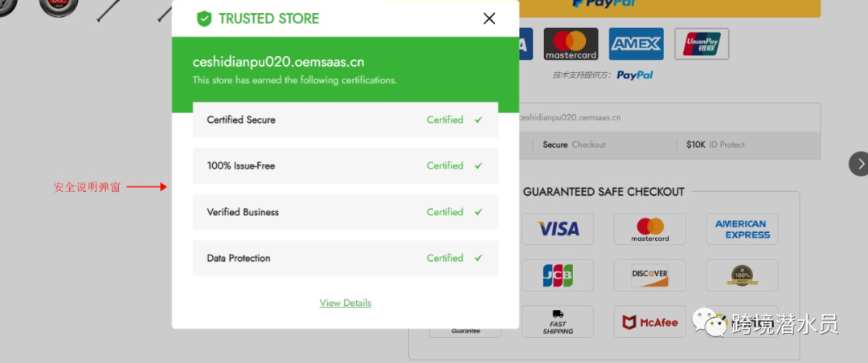Click the Mastercard icon under PayPal button
This screenshot has width=868, height=363.
571,43
